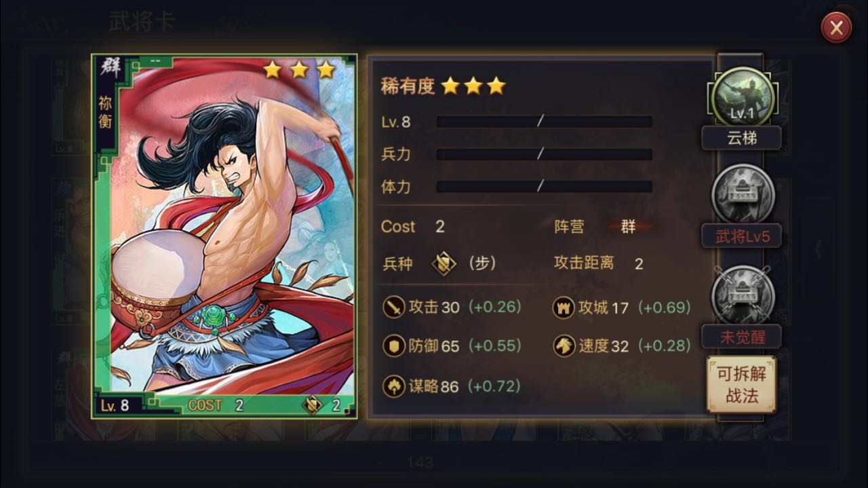868x488 pixels.
Task: Click the 武将Lv5 unlock label
Action: click(741, 236)
